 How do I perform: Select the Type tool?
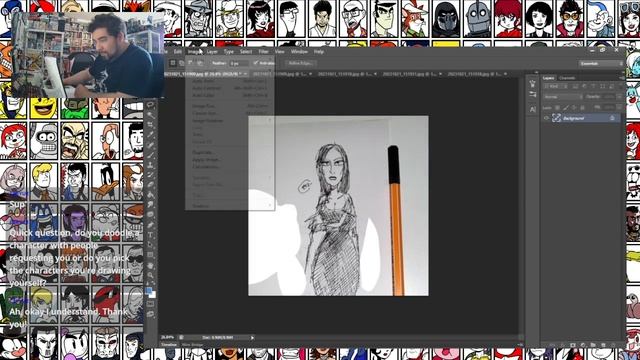pyautogui.click(x=150, y=235)
